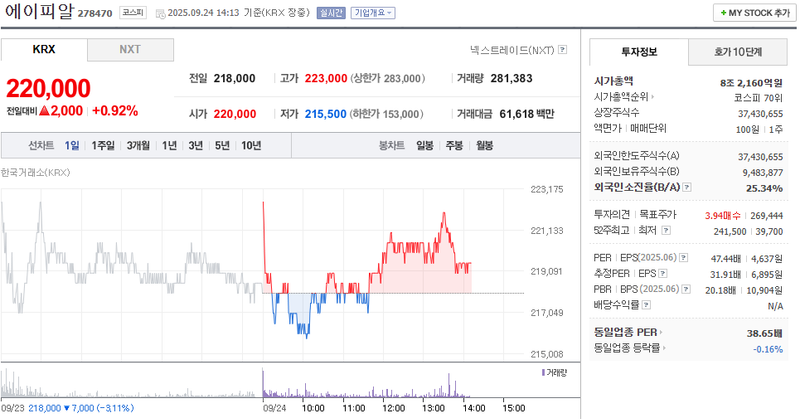Switch to 월봉 candlestick chart
This screenshot has height=419, width=800.
485,145
